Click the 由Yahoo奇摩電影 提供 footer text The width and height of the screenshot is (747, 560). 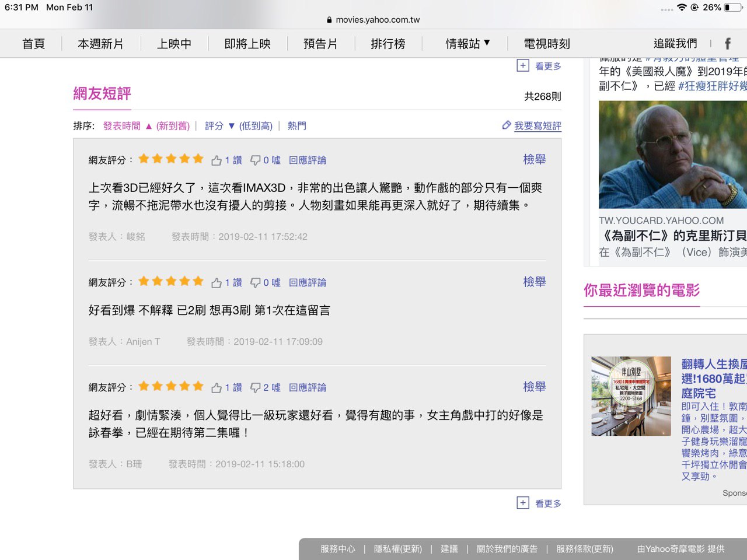pyautogui.click(x=681, y=549)
